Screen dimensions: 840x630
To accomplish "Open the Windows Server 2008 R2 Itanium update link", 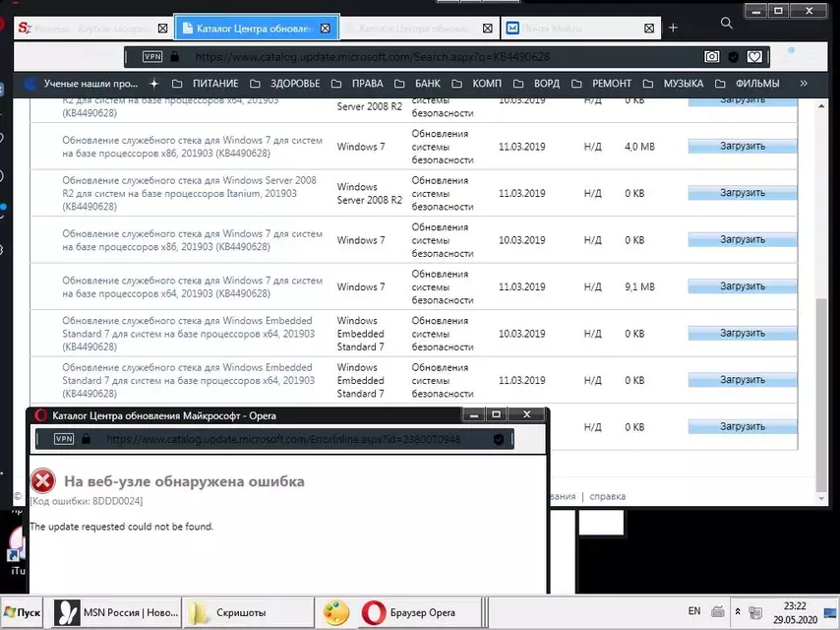I will click(189, 193).
